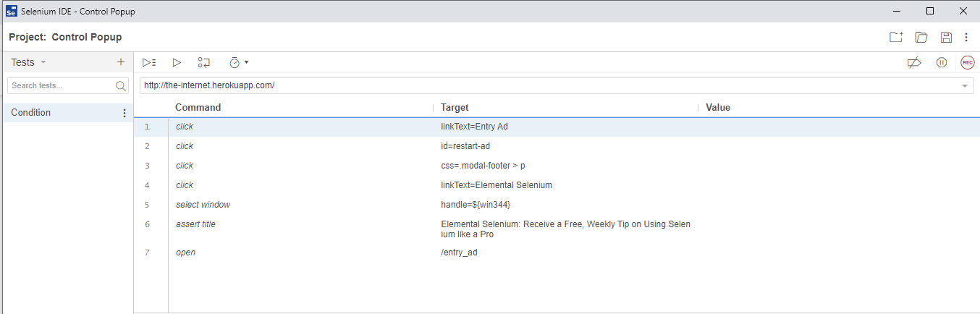Open an existing project
Screen dimensions: 980x314
pyautogui.click(x=921, y=37)
